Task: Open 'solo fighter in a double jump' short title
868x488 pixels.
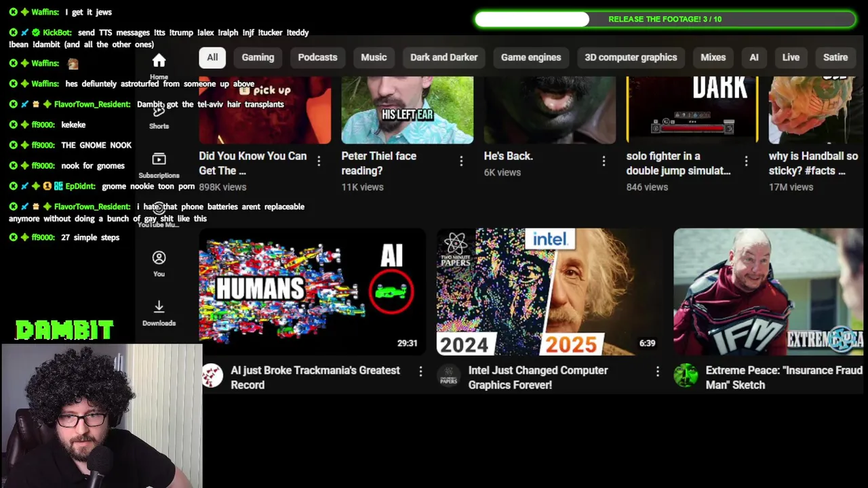Action: [678, 163]
